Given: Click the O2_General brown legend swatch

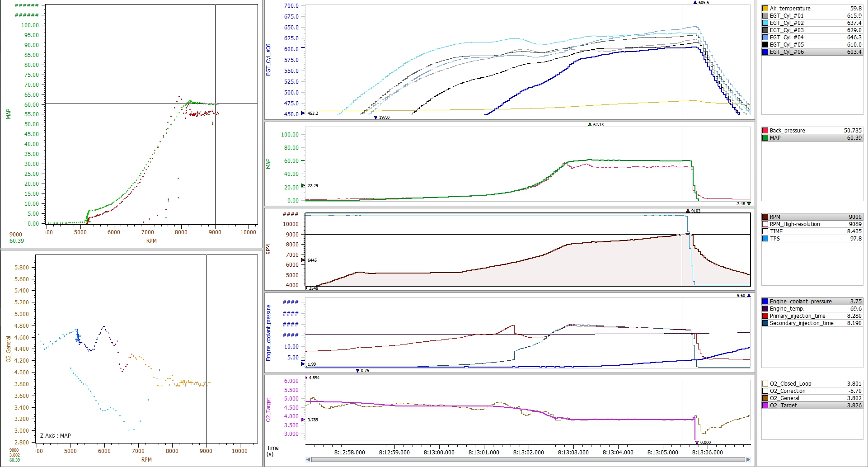Looking at the screenshot, I should coord(765,398).
